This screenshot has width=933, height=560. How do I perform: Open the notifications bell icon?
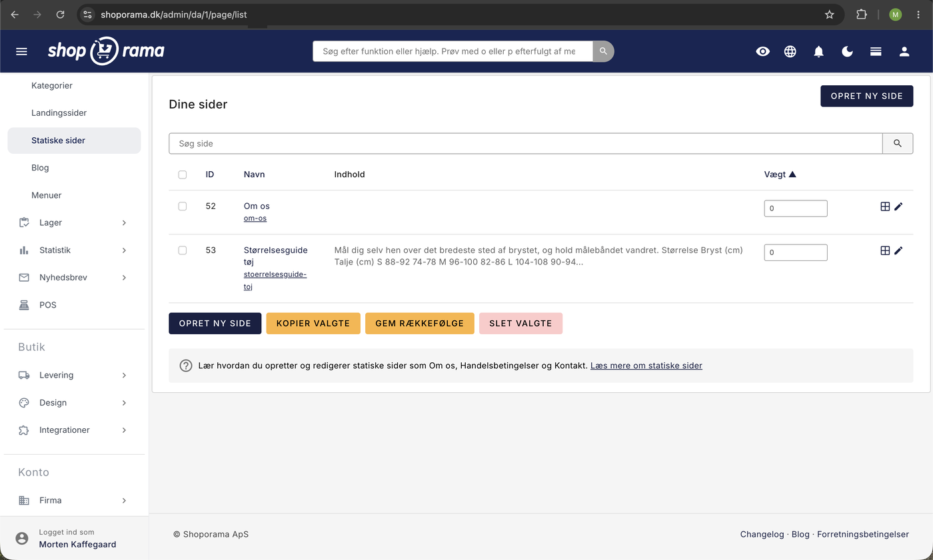pyautogui.click(x=819, y=51)
